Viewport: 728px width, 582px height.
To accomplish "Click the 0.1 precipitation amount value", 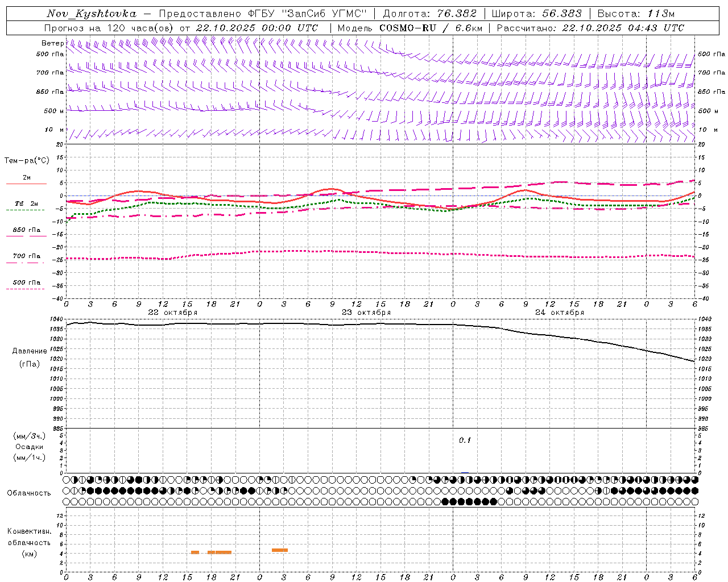I will [465, 440].
